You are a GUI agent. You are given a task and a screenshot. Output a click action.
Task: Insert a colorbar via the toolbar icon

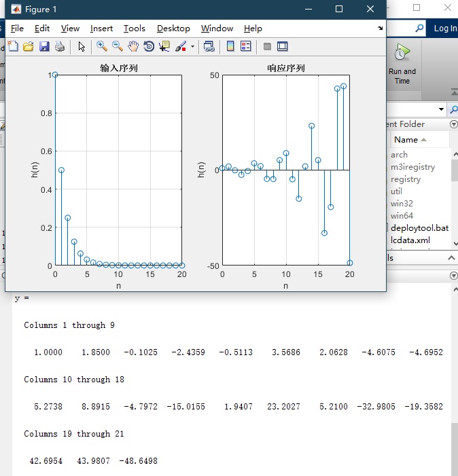point(230,46)
